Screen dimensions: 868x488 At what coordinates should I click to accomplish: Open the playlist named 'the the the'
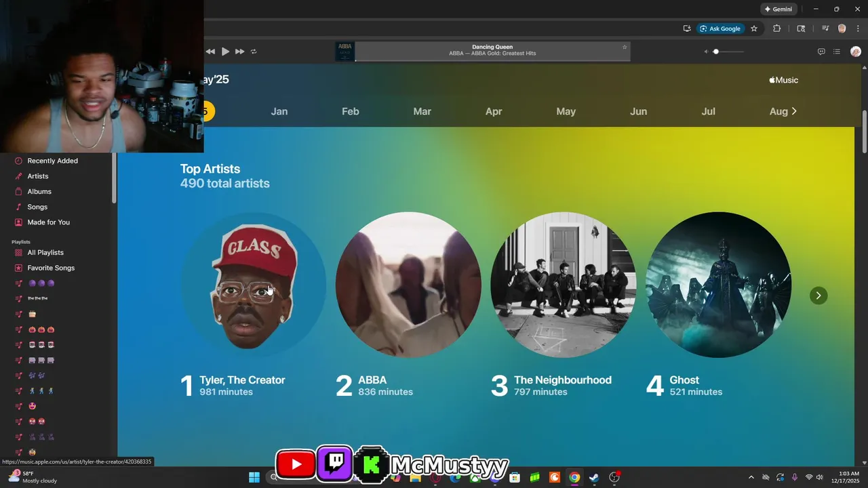(37, 298)
